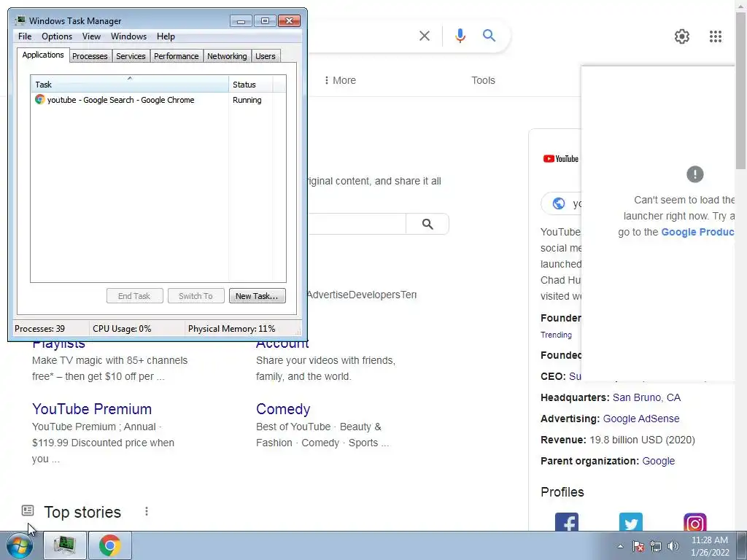Open the Windows Start button
747x560 pixels.
pyautogui.click(x=20, y=545)
